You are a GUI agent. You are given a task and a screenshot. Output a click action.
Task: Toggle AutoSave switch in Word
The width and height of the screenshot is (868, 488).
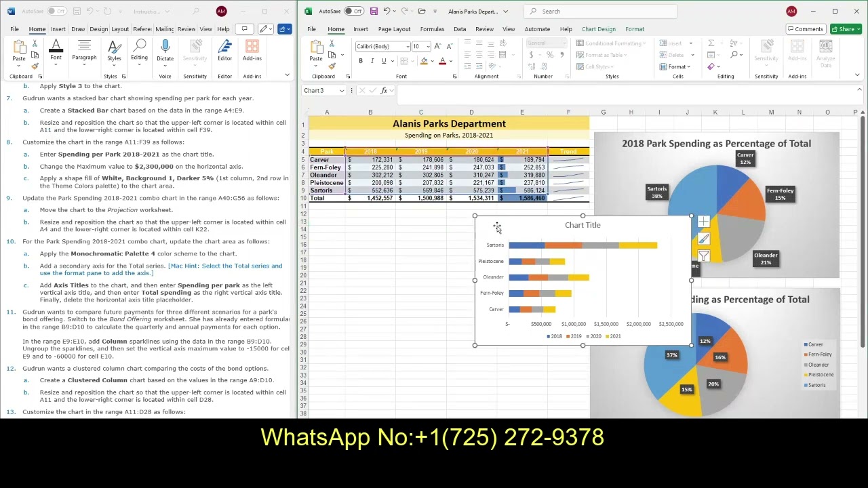pos(56,11)
